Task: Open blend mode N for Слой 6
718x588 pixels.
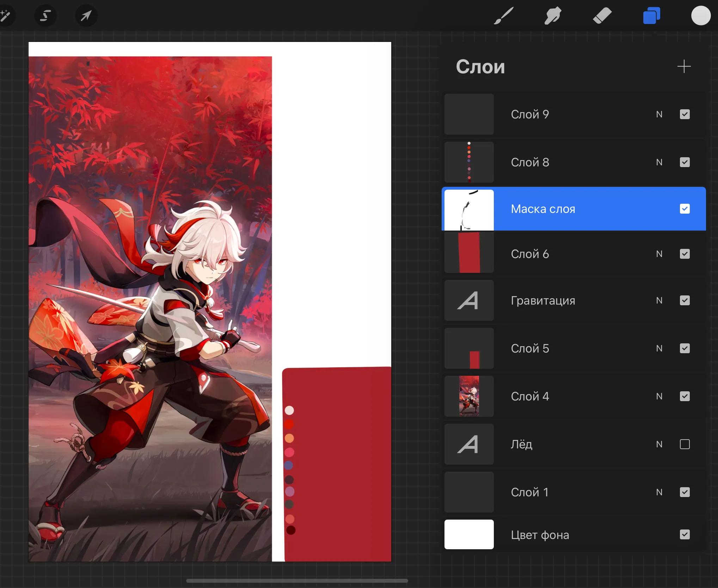Action: [659, 254]
